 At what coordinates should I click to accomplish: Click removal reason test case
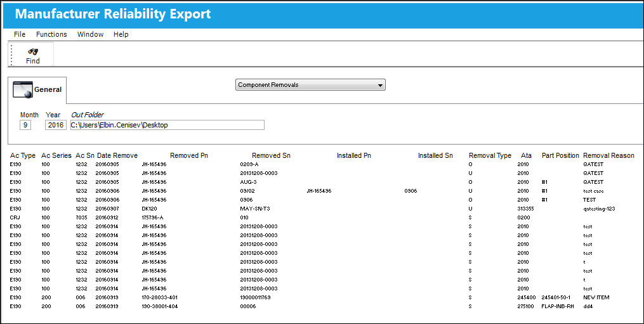pos(593,191)
